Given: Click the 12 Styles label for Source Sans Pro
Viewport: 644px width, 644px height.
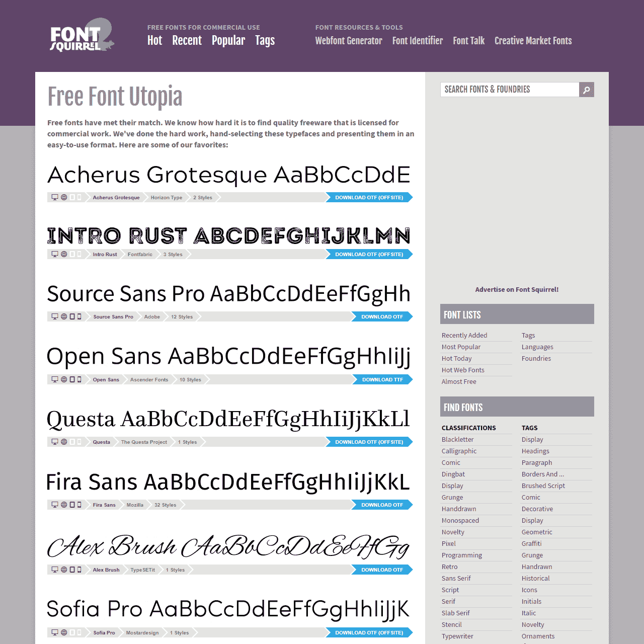Looking at the screenshot, I should pos(181,316).
